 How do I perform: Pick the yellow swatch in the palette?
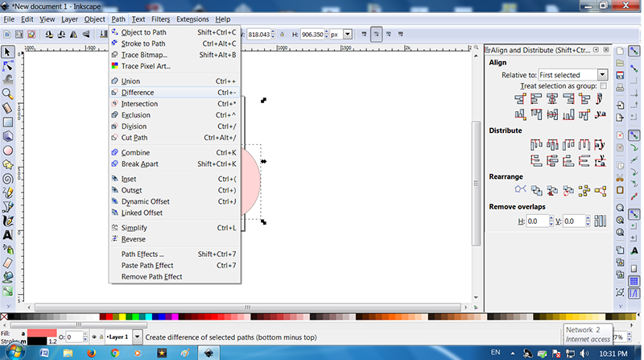click(x=122, y=317)
